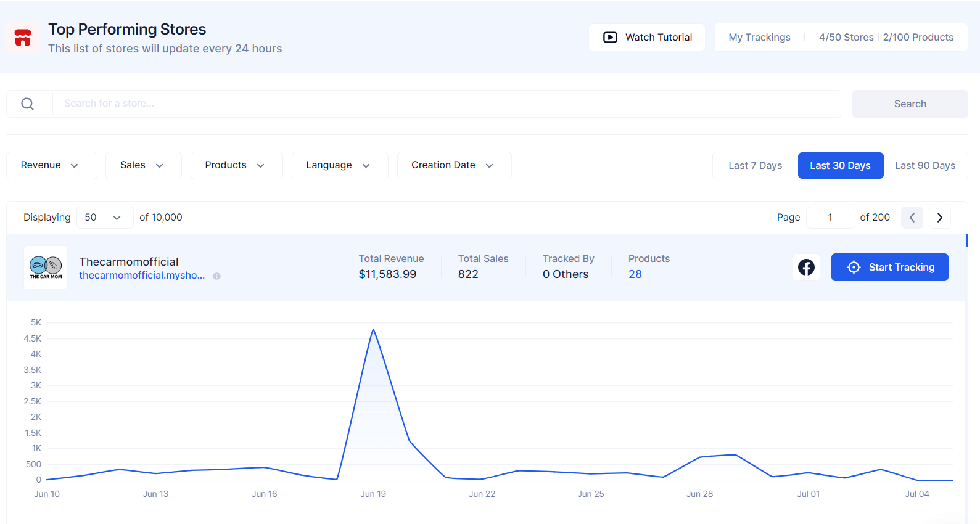Select the Last 90 Days range

[x=924, y=165]
